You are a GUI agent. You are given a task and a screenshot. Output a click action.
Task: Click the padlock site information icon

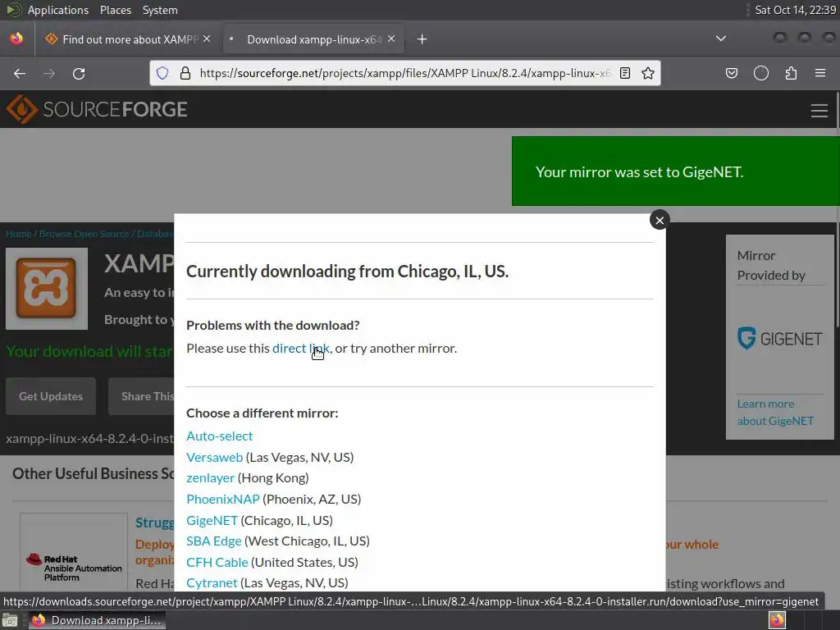(x=185, y=73)
